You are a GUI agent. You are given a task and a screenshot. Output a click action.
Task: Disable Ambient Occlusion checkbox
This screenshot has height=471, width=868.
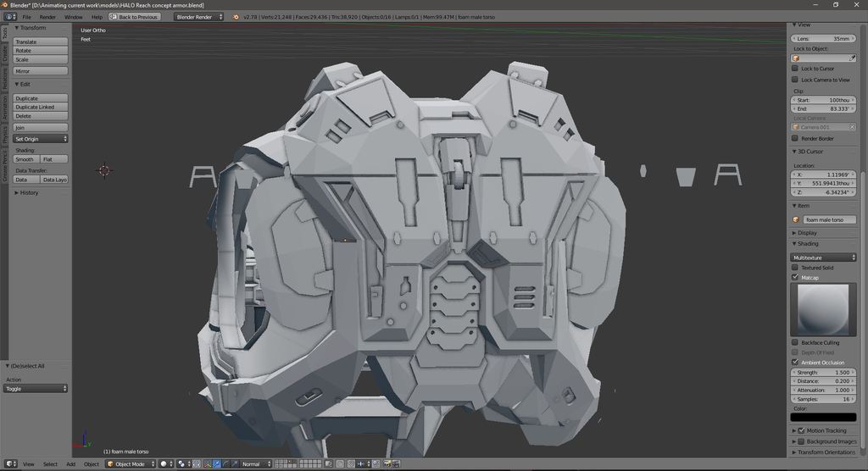coord(795,363)
